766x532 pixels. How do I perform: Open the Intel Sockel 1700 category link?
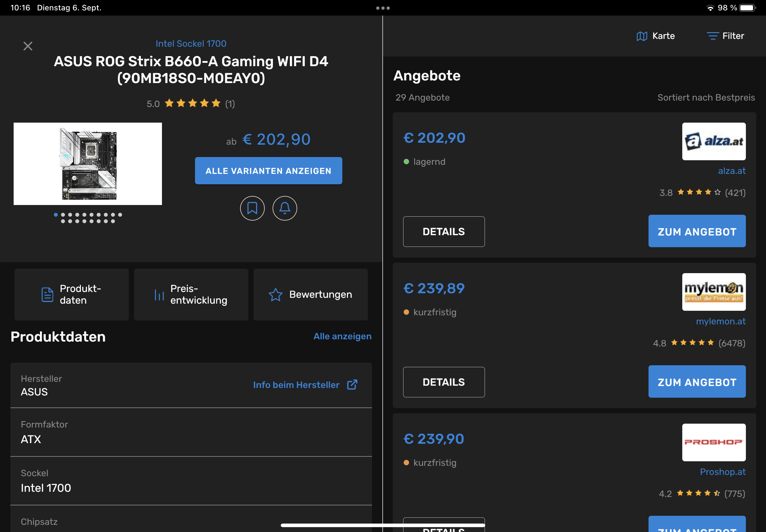coord(191,44)
